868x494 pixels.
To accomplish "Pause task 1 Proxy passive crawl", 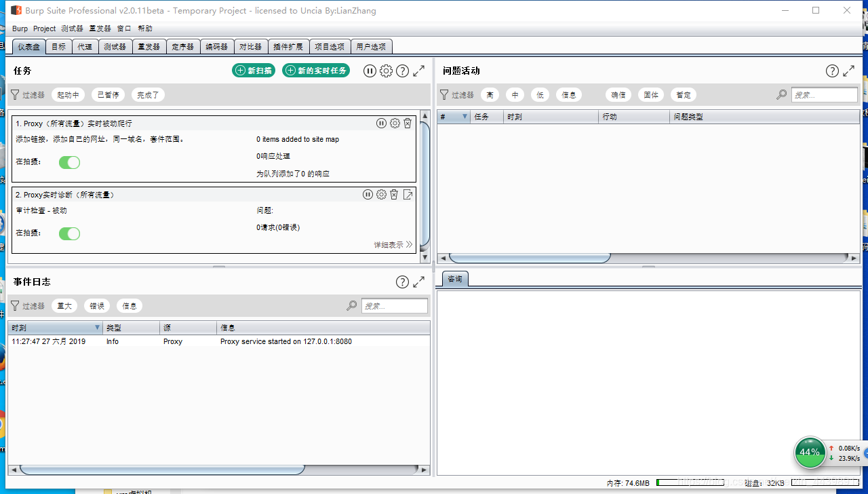I will coord(382,123).
